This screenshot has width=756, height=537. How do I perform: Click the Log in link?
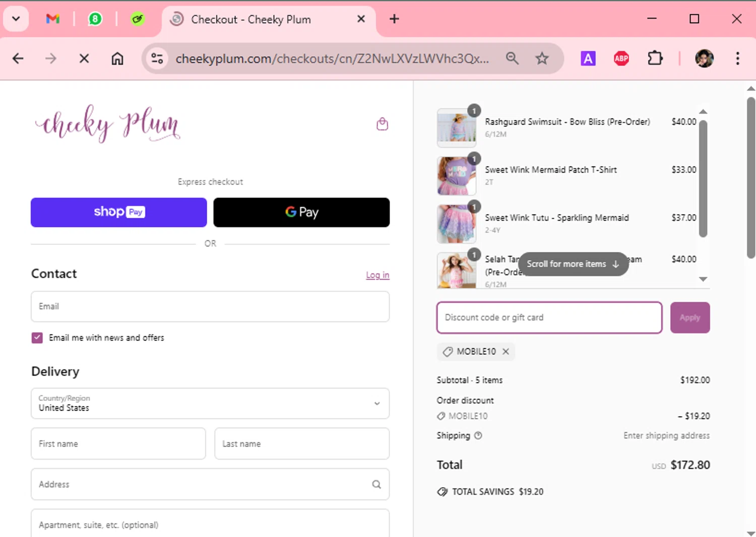[x=377, y=275]
